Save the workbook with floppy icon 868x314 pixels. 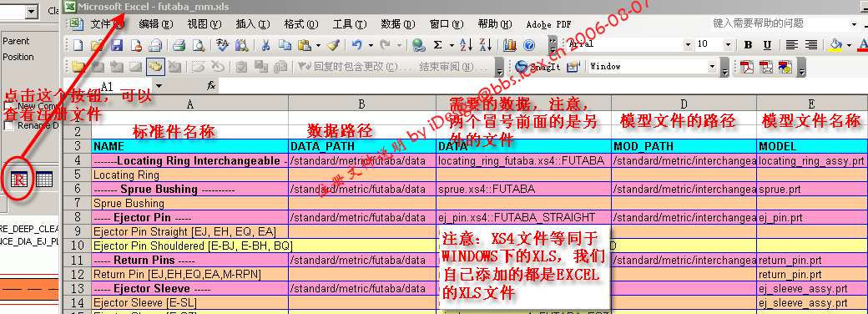click(117, 45)
